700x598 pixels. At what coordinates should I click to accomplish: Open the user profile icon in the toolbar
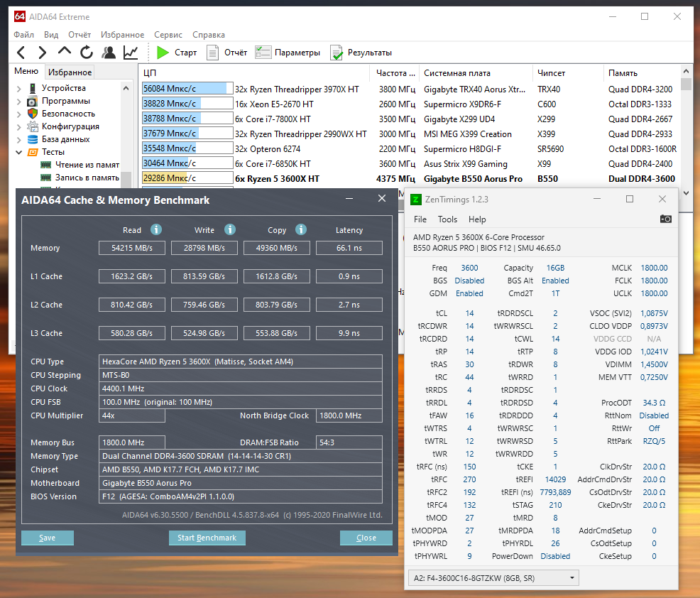click(109, 53)
